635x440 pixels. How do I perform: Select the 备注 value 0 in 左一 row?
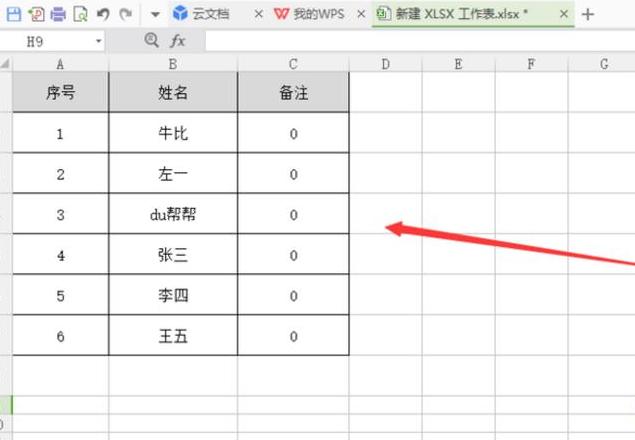tap(293, 173)
